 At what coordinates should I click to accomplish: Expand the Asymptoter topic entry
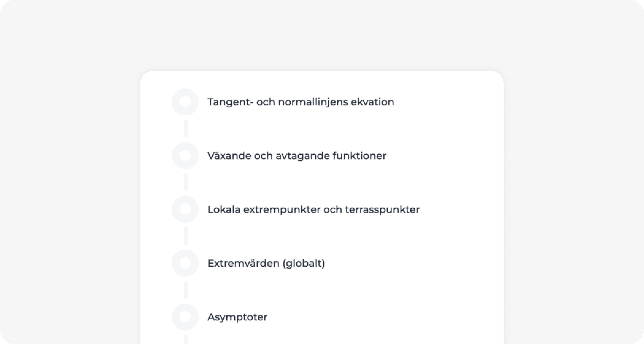pyautogui.click(x=237, y=317)
